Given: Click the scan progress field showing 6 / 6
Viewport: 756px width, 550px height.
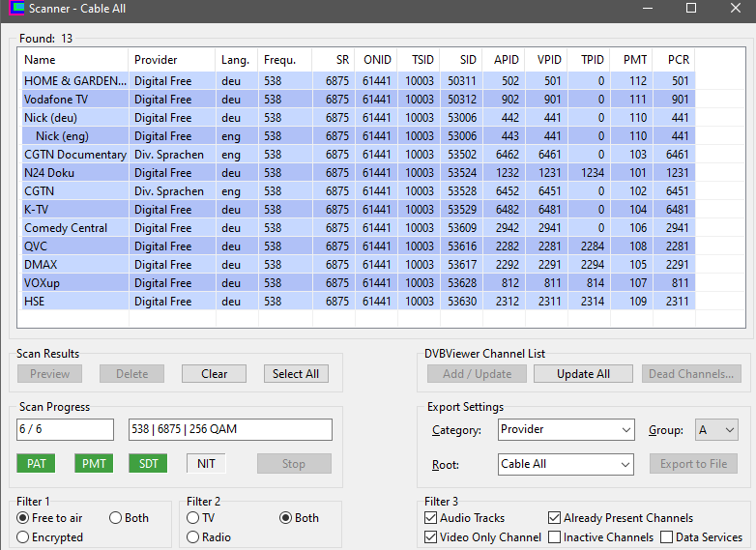Looking at the screenshot, I should pyautogui.click(x=65, y=429).
